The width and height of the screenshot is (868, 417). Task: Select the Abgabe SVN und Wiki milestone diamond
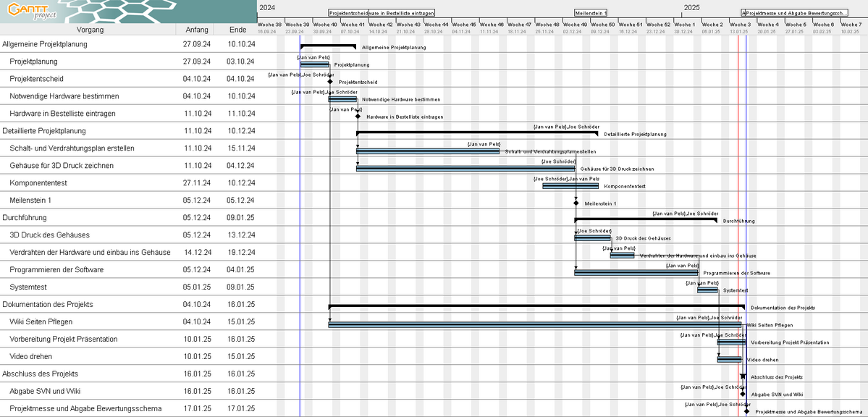[743, 395]
